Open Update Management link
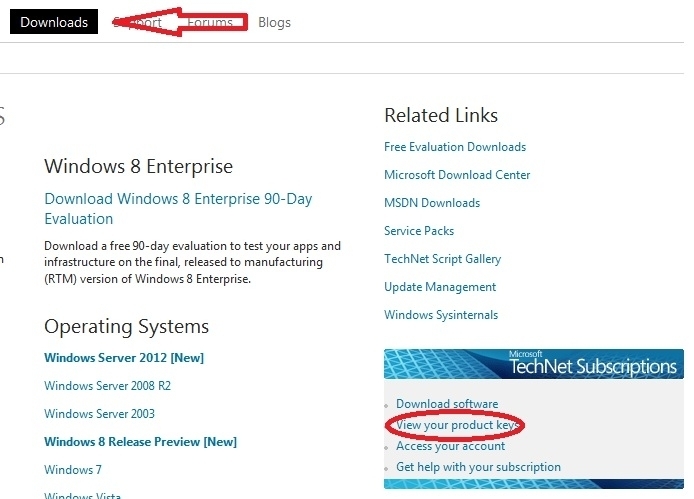The height and width of the screenshot is (499, 694). [440, 287]
